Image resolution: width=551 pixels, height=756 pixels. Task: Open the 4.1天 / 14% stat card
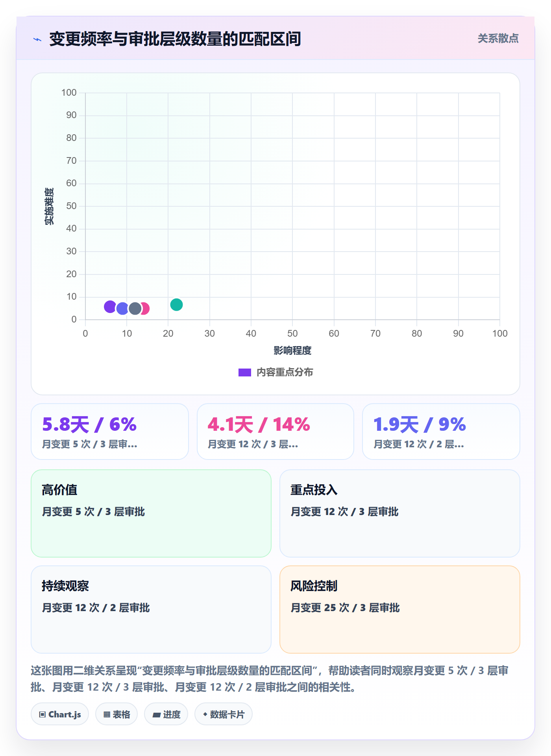click(275, 432)
